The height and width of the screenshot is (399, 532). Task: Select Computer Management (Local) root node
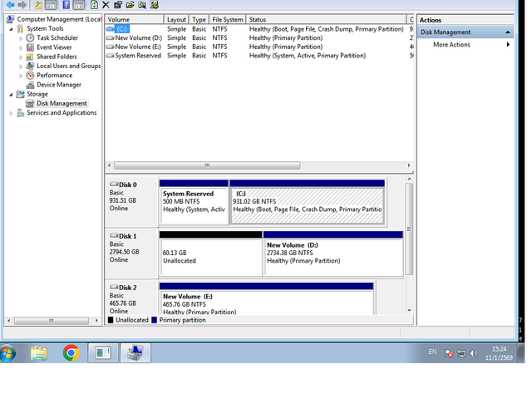[59, 19]
